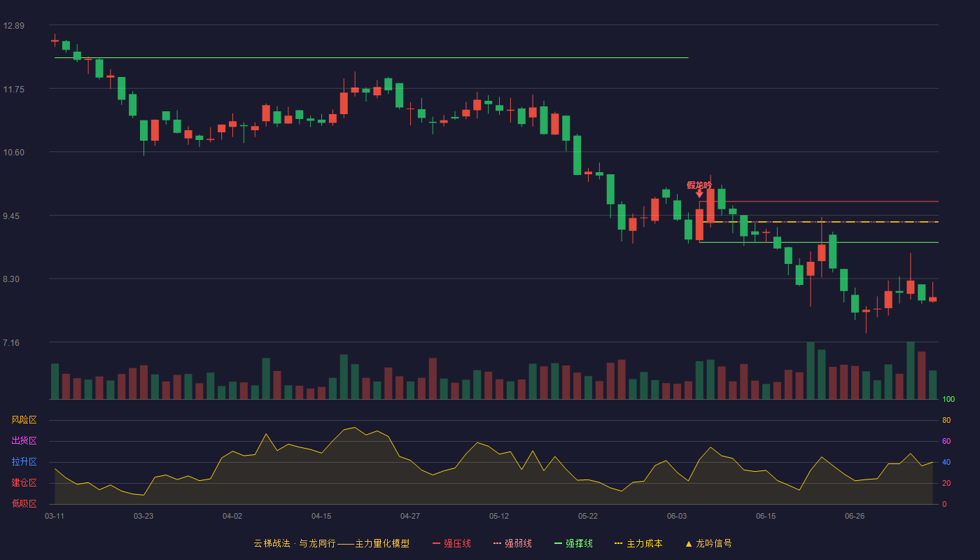Select the first candlestick at 03-11
Viewport: 980px width, 560px height.
click(x=55, y=41)
